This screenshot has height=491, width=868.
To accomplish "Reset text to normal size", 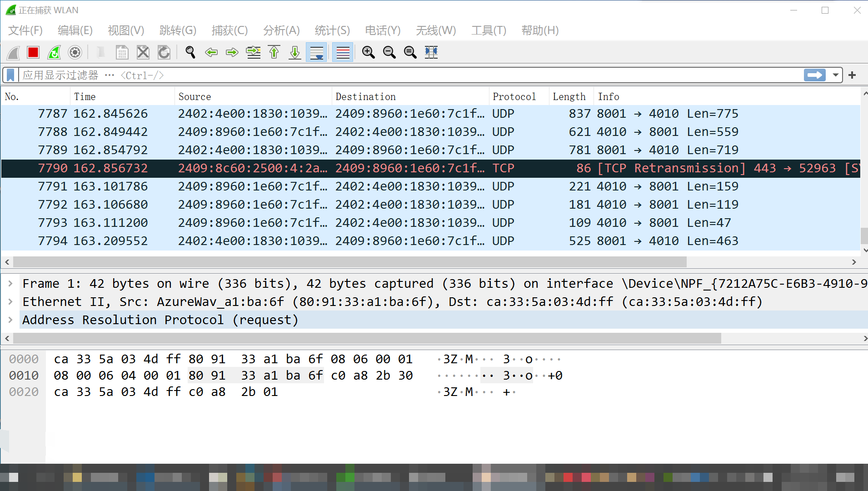I will (410, 53).
